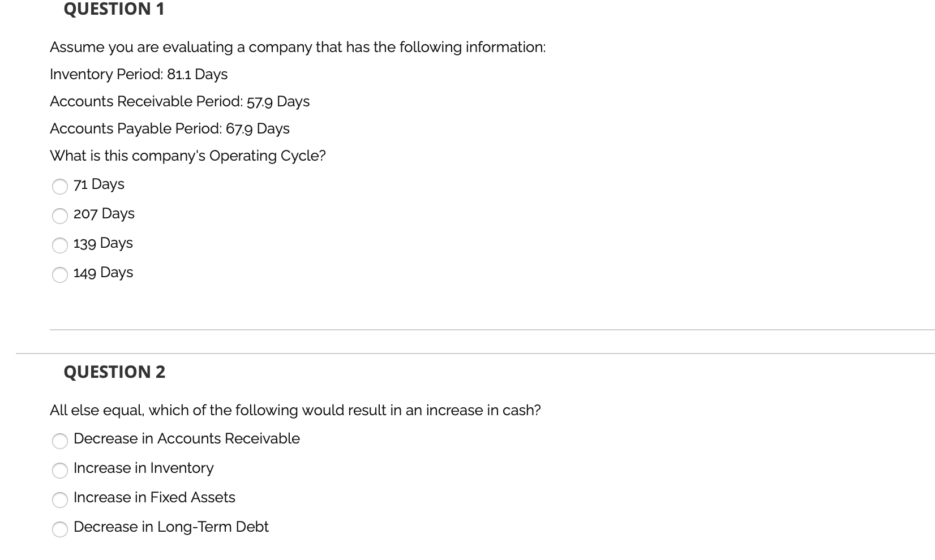Select the 149 Days radio button
Screen dimensions: 935x560
point(60,275)
